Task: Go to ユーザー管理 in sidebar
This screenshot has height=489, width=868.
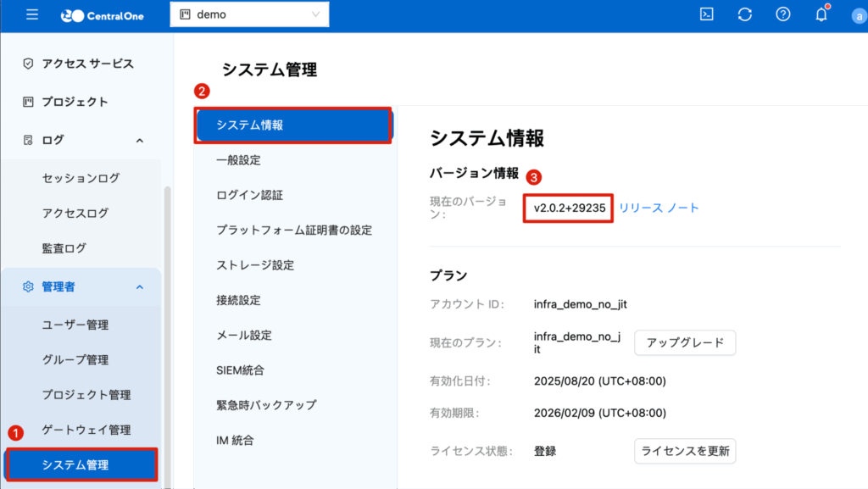Action: click(x=75, y=325)
